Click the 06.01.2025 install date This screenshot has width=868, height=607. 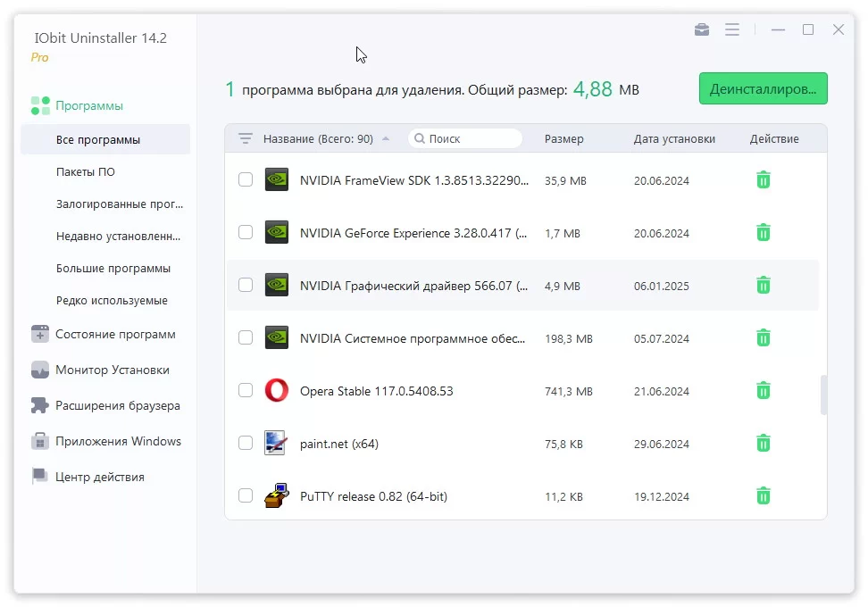pyautogui.click(x=662, y=286)
